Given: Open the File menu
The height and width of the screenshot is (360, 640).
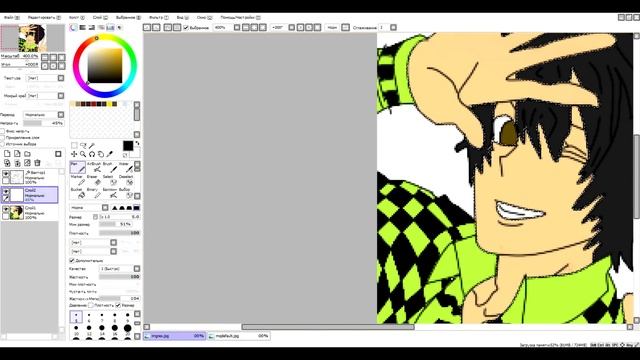Looking at the screenshot, I should (11, 18).
